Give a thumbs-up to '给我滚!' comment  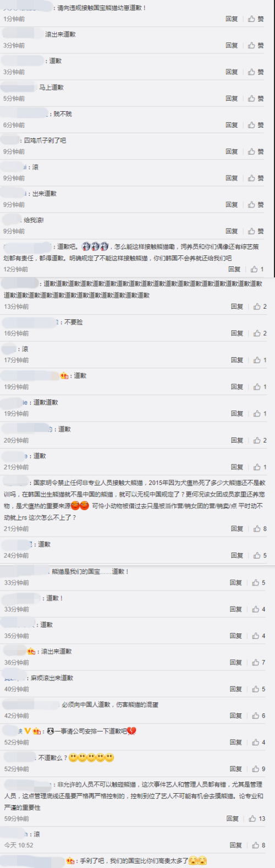pos(256,231)
